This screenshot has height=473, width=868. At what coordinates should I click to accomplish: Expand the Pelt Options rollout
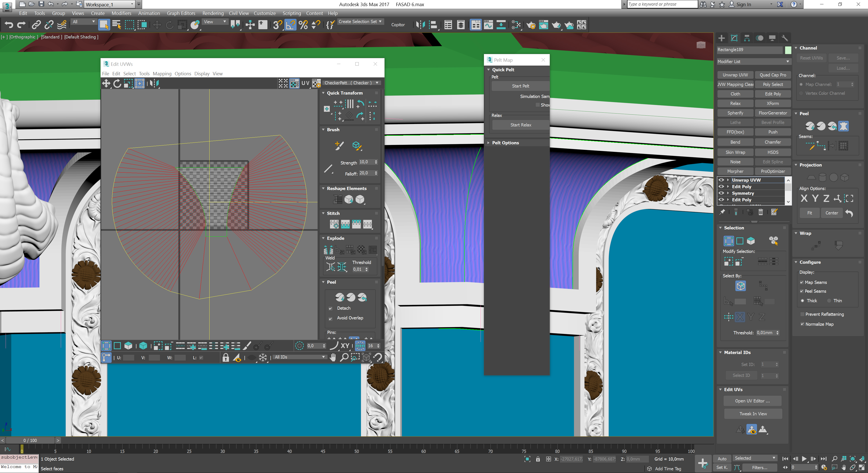(505, 143)
